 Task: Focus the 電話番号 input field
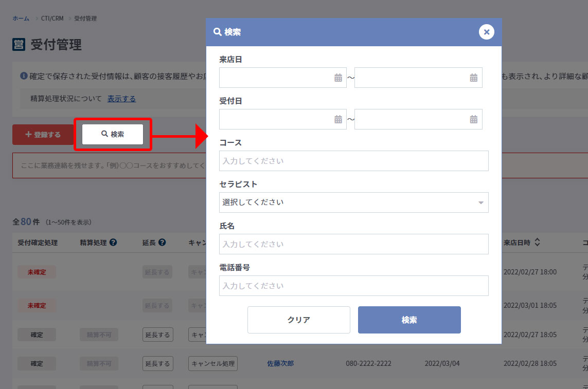click(x=353, y=286)
